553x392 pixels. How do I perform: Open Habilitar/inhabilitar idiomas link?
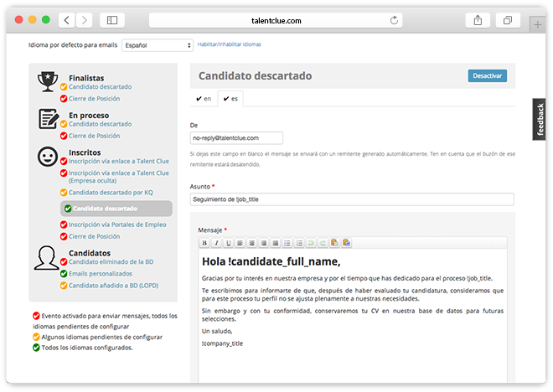(x=230, y=44)
